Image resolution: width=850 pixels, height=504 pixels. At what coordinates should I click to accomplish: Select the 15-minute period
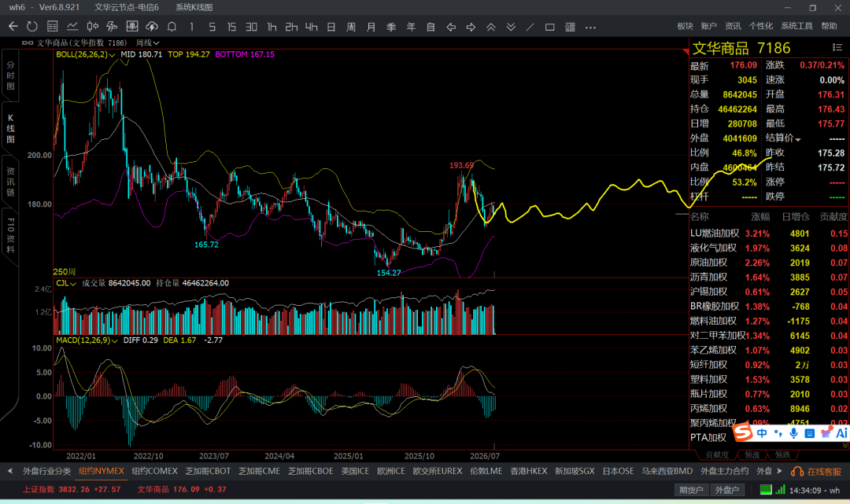pyautogui.click(x=231, y=27)
